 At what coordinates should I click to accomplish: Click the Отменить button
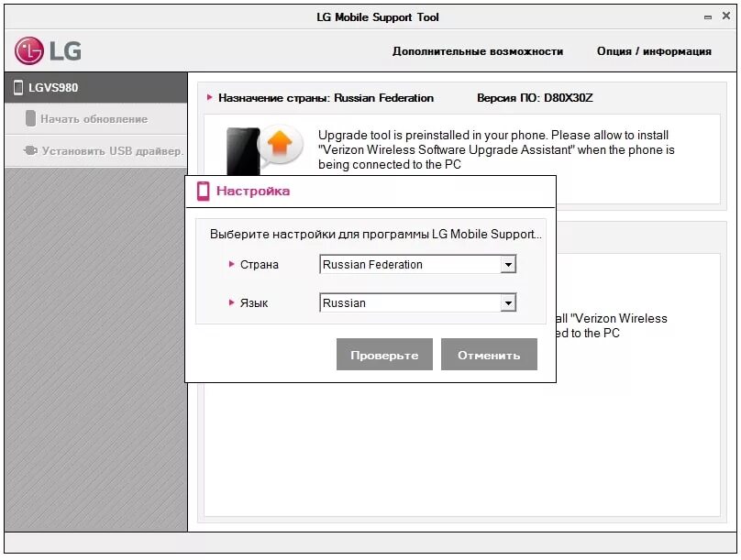489,354
